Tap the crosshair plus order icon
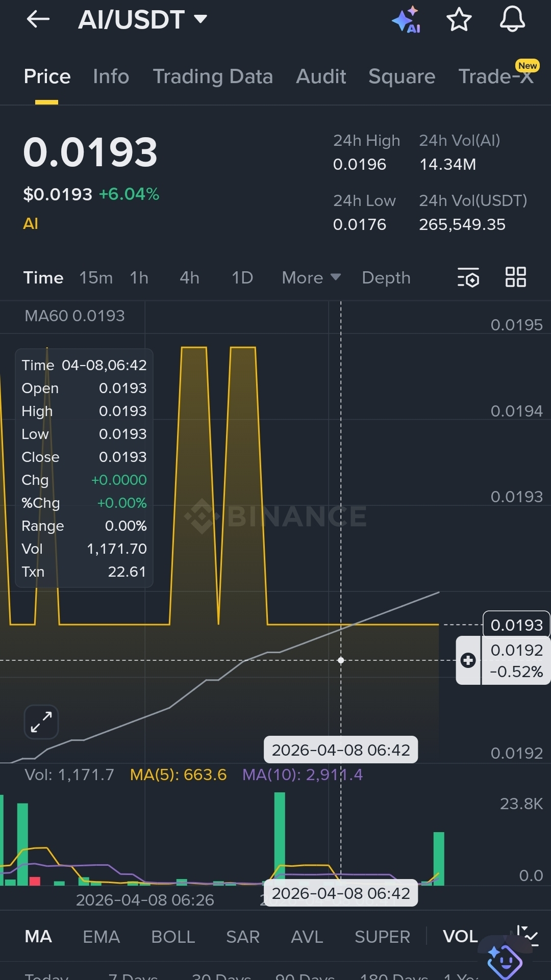 click(x=468, y=660)
